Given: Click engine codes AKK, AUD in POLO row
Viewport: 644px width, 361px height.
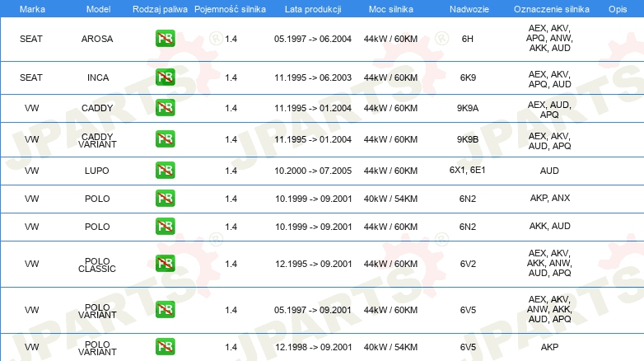Looking at the screenshot, I should click(x=549, y=226).
